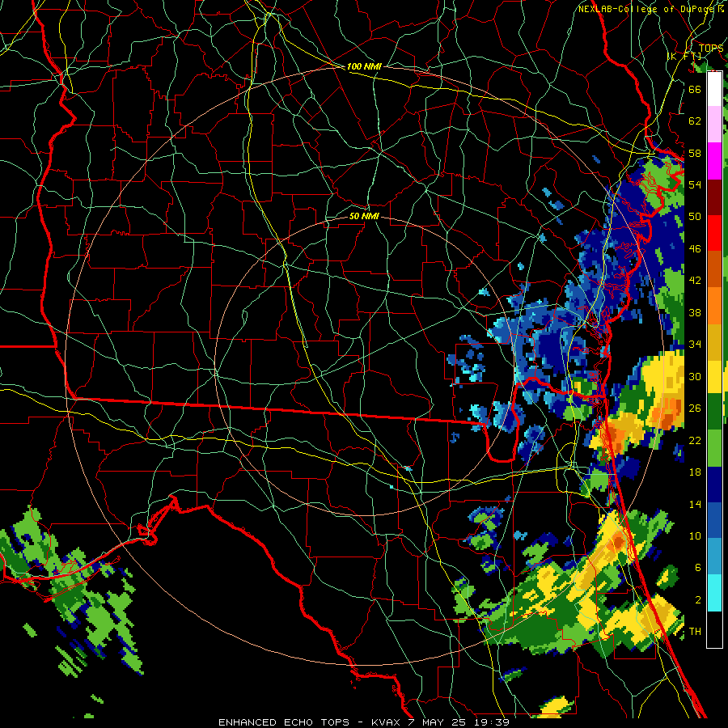
Task: Click the legend value "34"
Action: [x=695, y=345]
